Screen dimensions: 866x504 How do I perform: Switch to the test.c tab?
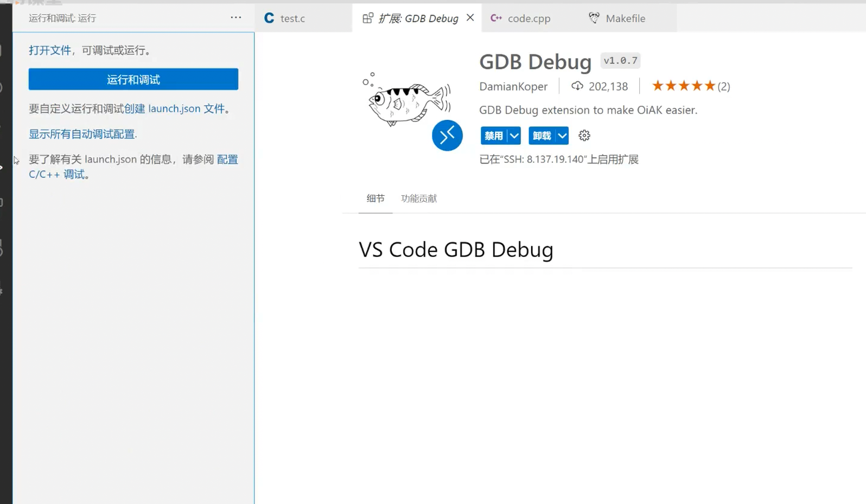point(303,18)
